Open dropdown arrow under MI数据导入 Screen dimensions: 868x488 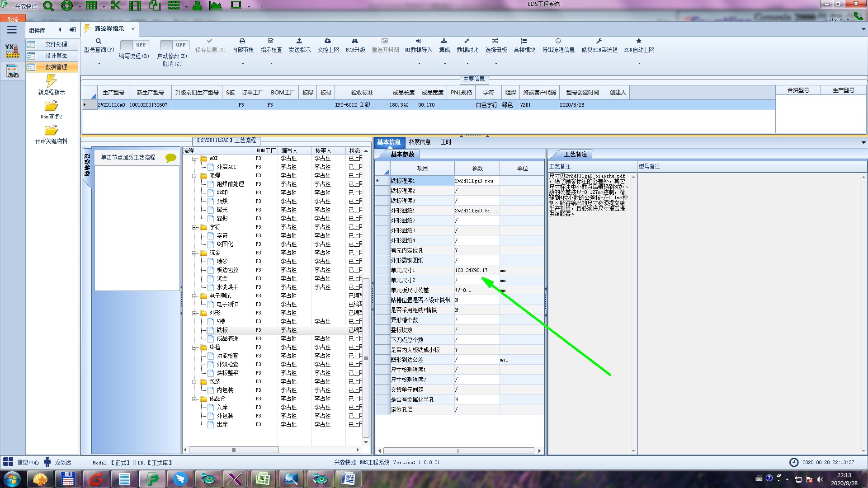tap(419, 63)
